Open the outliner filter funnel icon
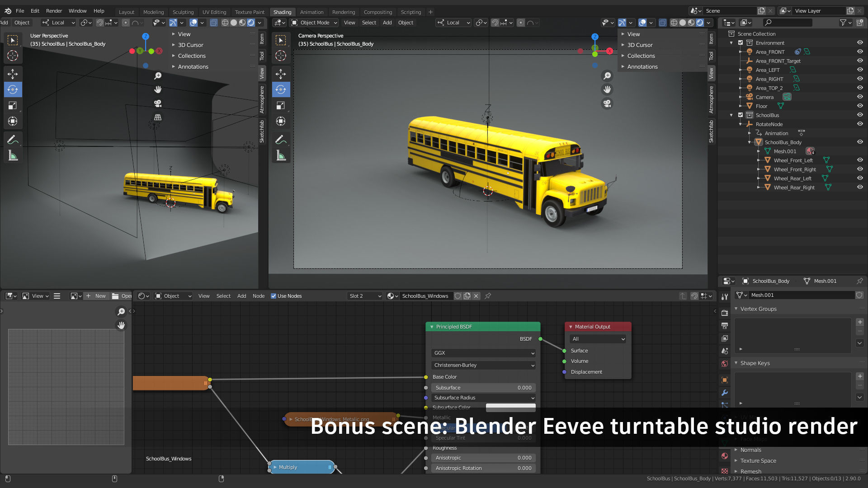 [x=844, y=22]
